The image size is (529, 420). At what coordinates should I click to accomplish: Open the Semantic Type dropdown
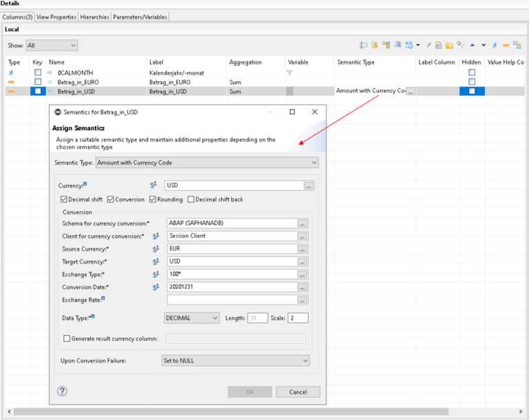tap(207, 162)
